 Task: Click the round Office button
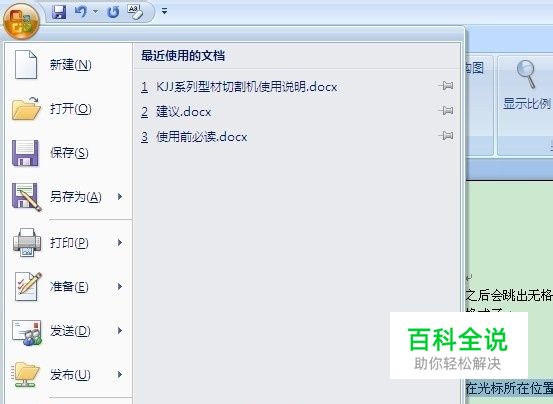tap(21, 21)
